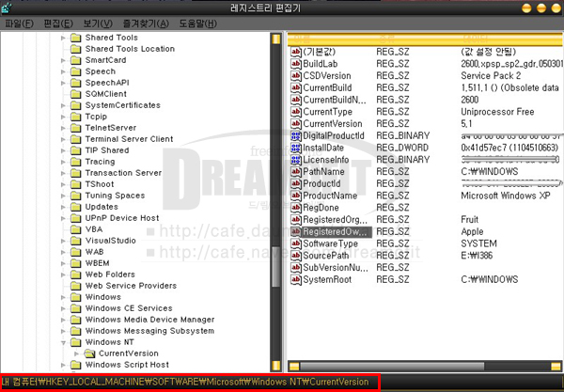This screenshot has height=392, width=564.
Task: Click the string icon beside RegDone
Action: point(296,208)
